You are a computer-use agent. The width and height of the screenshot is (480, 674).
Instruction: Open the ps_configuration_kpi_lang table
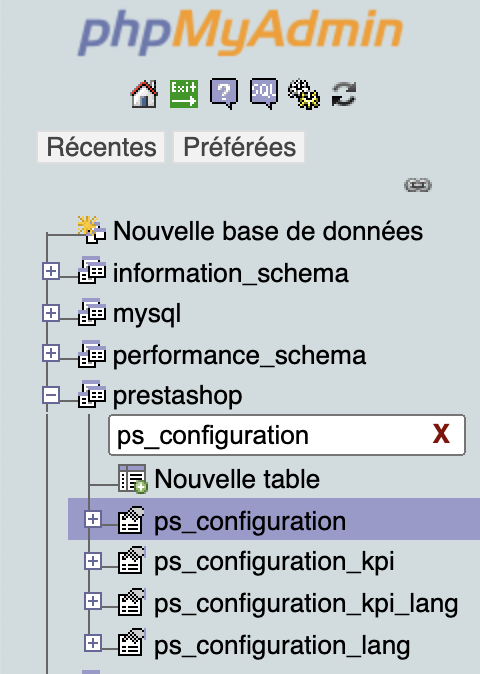[306, 604]
